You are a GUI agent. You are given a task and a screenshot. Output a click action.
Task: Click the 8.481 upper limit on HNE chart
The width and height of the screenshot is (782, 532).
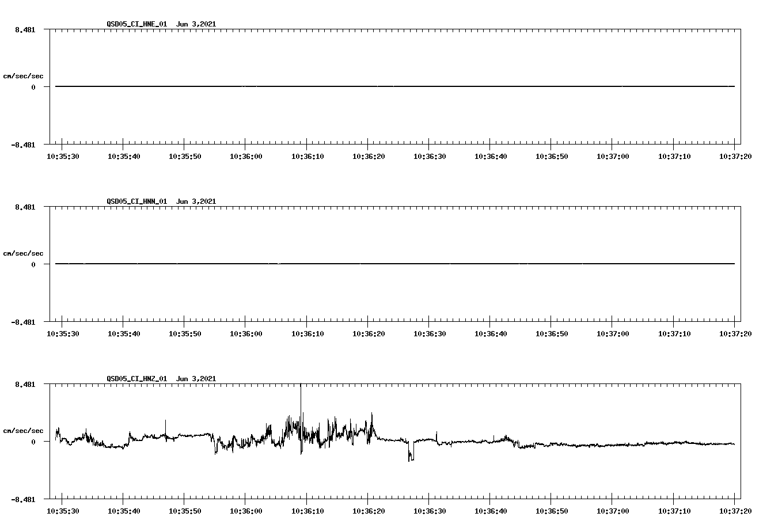click(x=25, y=29)
